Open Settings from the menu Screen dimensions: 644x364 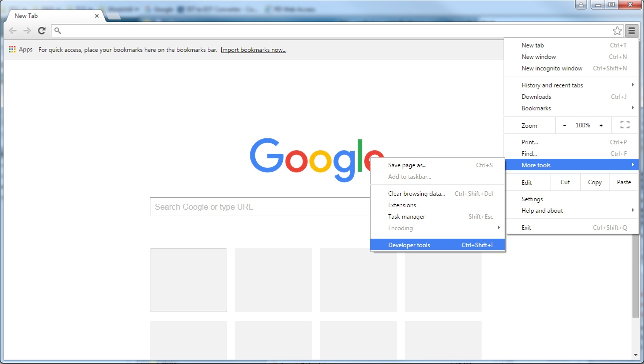[572, 199]
